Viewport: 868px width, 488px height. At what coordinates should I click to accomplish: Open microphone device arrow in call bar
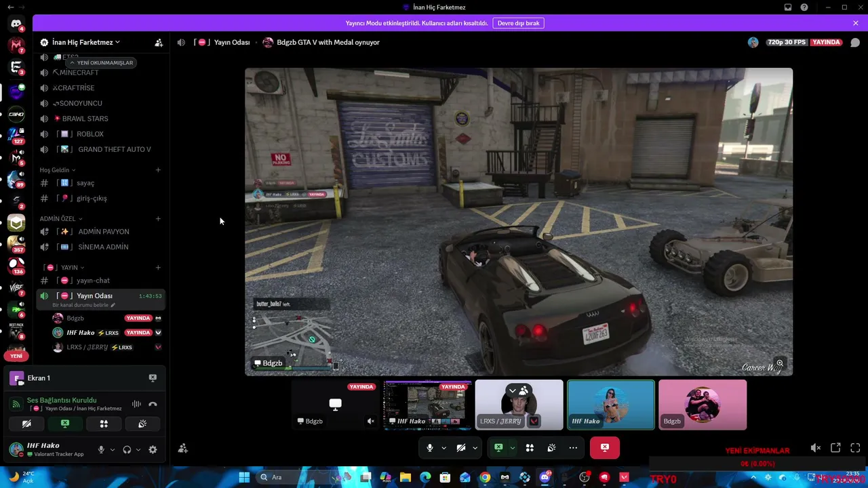coord(443,447)
